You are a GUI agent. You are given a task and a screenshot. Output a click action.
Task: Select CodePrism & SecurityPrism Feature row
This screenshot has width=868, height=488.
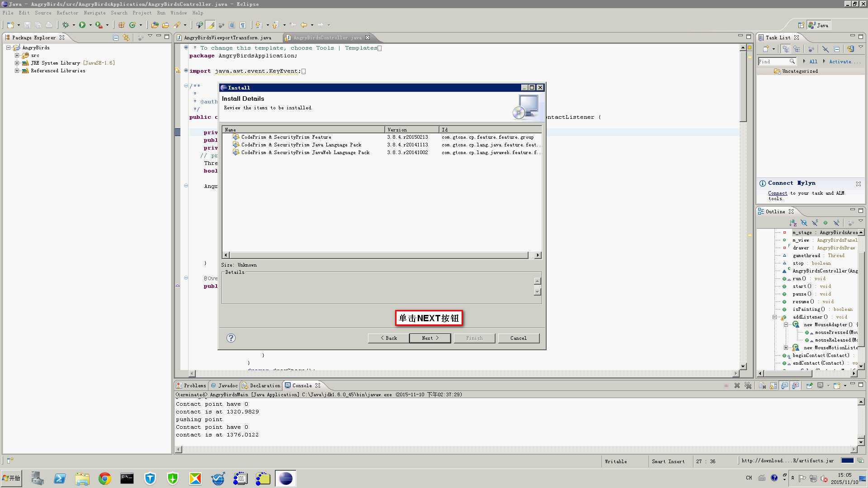382,137
